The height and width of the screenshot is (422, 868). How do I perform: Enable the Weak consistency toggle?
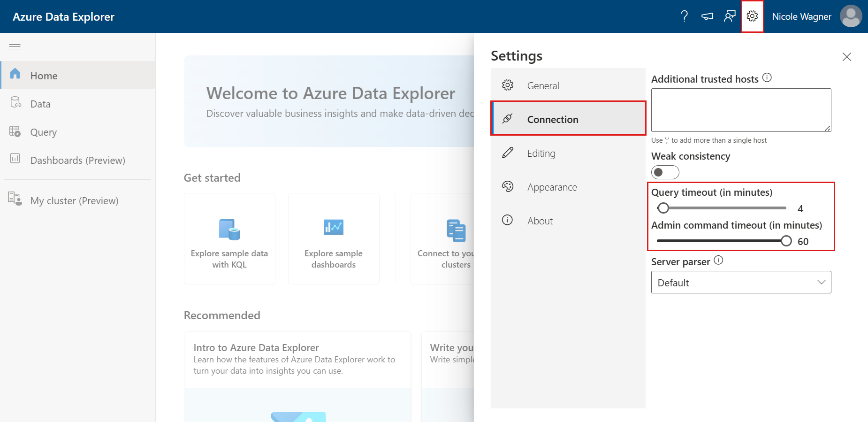point(665,172)
